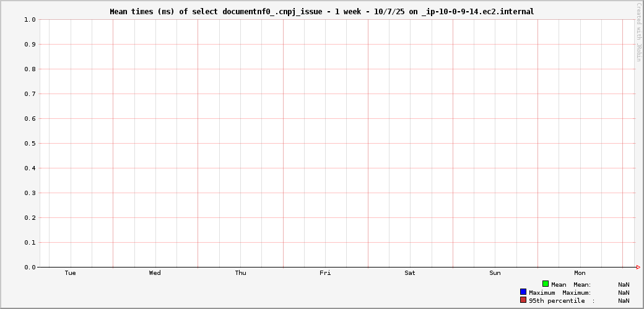Click the Mon label on the x-axis
Image resolution: width=644 pixels, height=309 pixels.
(580, 273)
